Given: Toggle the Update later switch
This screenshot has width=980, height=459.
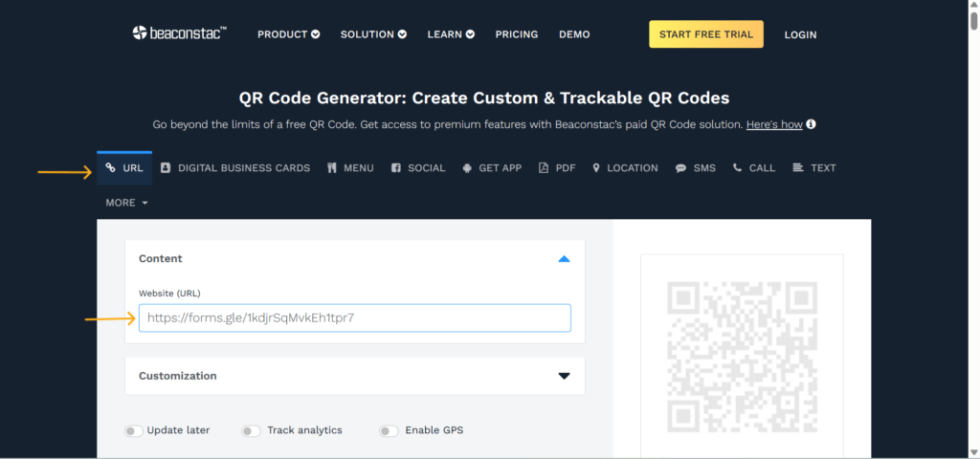Looking at the screenshot, I should 134,431.
